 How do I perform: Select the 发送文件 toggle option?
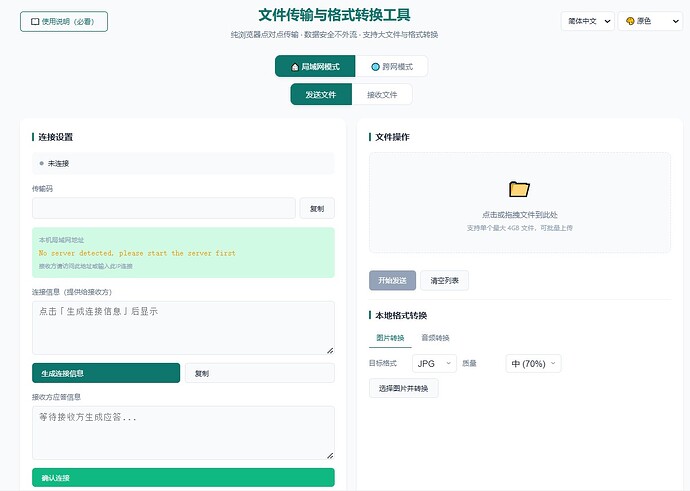[x=321, y=95]
